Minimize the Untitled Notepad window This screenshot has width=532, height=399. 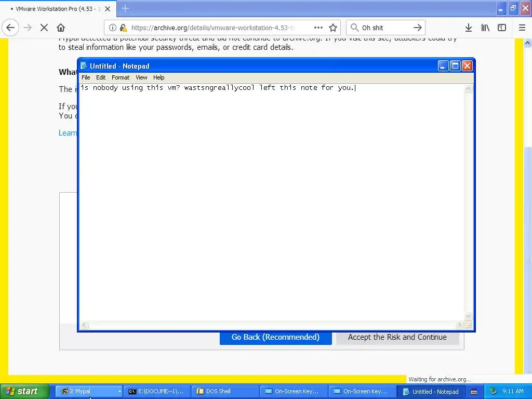tap(443, 66)
